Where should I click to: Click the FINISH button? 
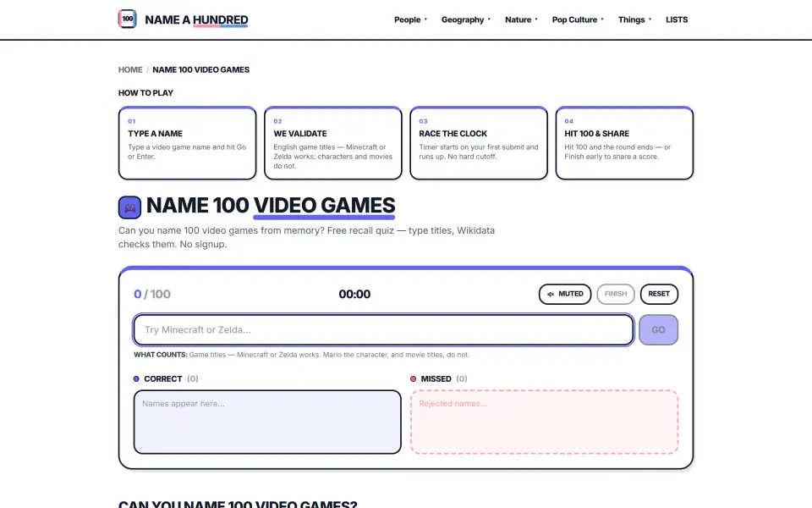pos(616,294)
